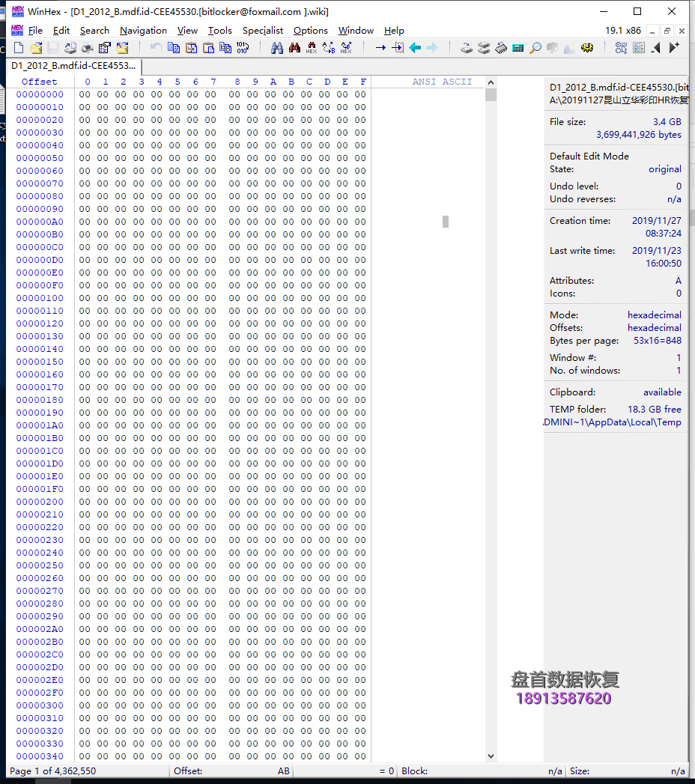Click the black left triangle minus icon
This screenshot has width=695, height=784.
pos(656,48)
